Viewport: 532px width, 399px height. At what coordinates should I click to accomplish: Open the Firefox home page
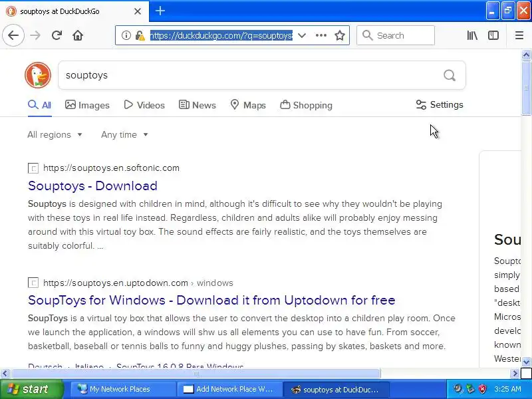78,35
